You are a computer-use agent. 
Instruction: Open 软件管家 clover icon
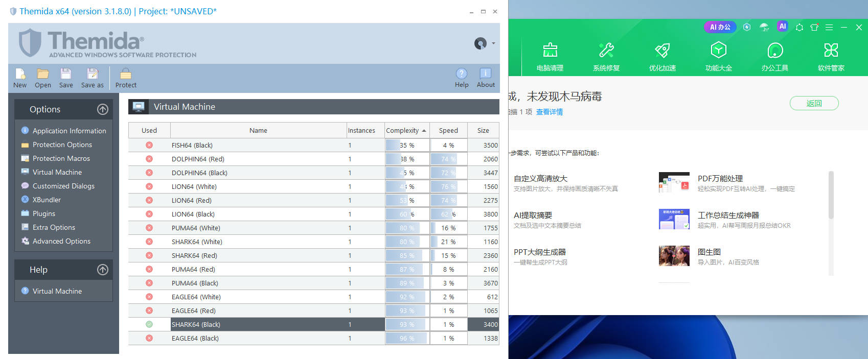[x=831, y=56]
